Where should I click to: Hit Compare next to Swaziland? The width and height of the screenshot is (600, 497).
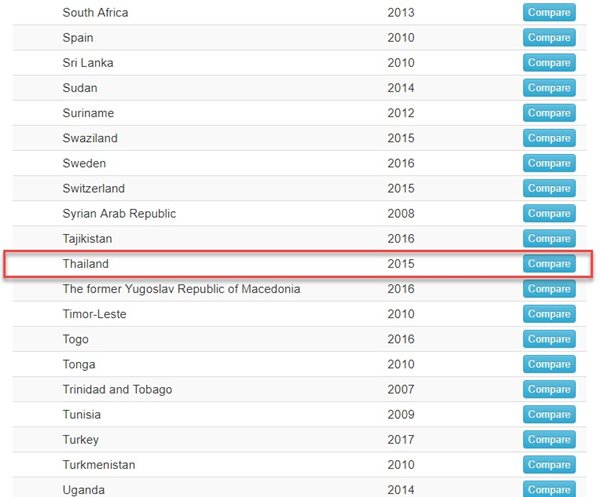point(549,138)
